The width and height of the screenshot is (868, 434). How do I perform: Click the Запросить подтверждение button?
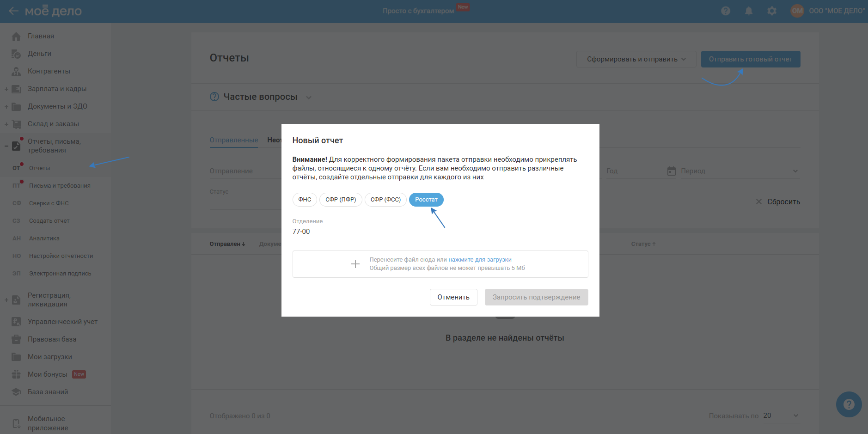(536, 297)
